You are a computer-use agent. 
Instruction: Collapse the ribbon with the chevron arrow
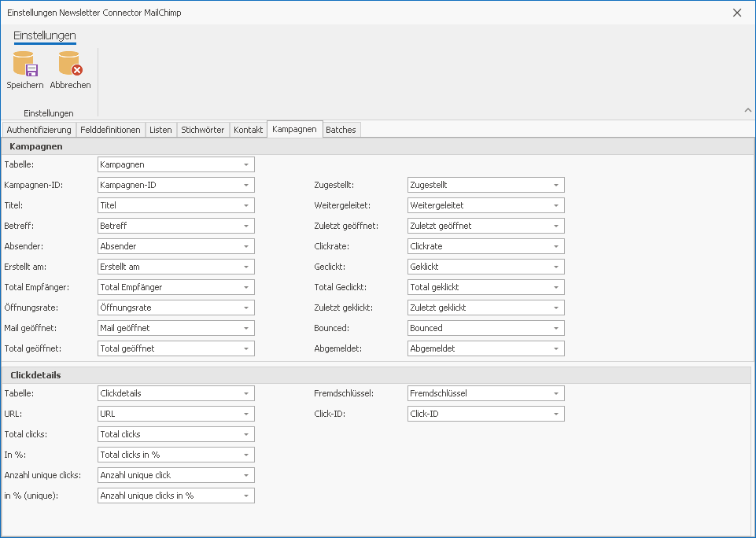(747, 110)
